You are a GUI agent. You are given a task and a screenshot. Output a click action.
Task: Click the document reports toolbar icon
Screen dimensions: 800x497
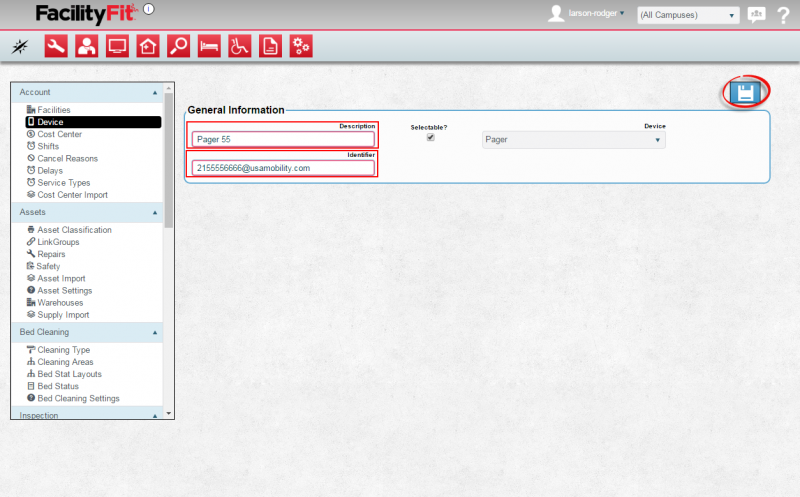tap(270, 46)
